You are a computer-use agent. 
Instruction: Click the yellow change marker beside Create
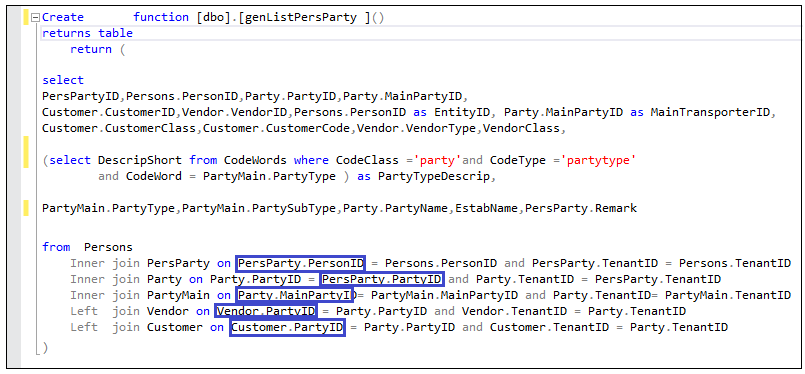[x=26, y=17]
